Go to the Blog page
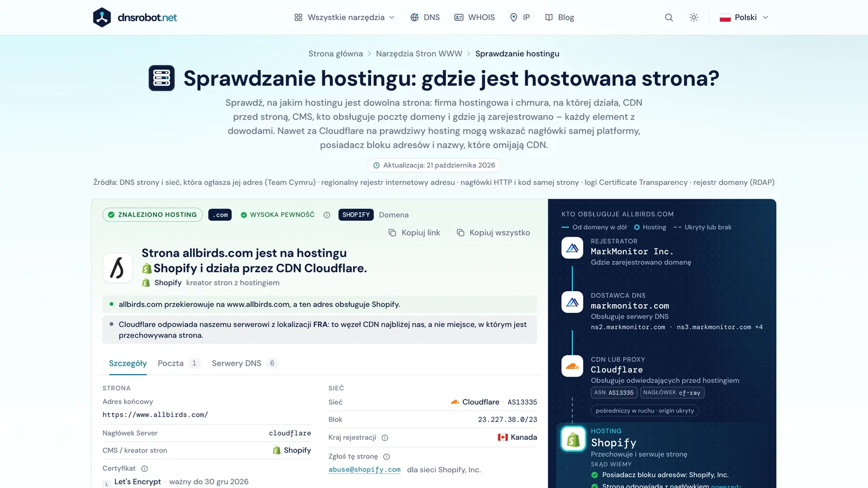 pos(559,17)
